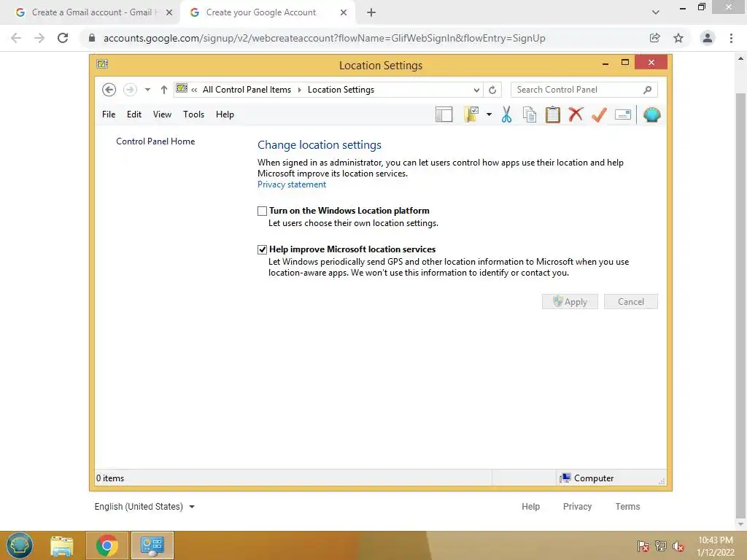Screen dimensions: 747x560
Task: Open a new Chrome tab
Action: [371, 12]
